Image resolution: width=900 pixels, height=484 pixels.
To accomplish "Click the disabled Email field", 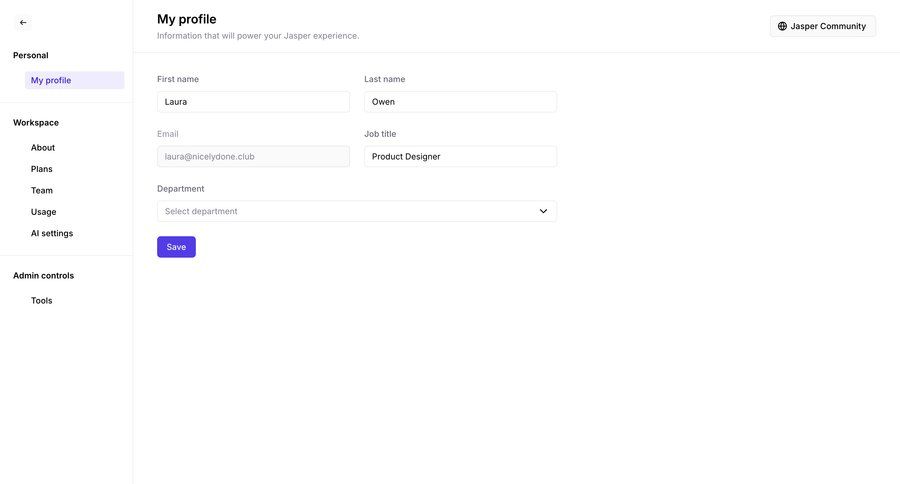I will pyautogui.click(x=253, y=156).
